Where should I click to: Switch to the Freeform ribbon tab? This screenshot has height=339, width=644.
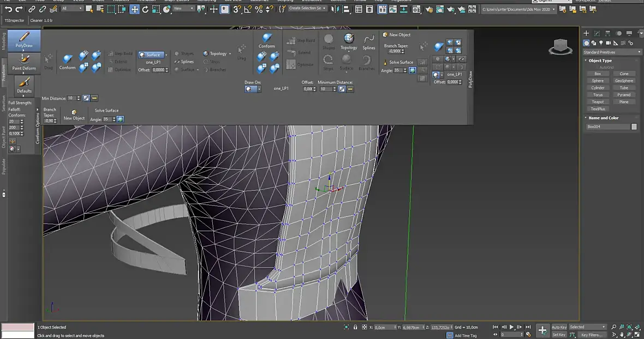tap(4, 72)
